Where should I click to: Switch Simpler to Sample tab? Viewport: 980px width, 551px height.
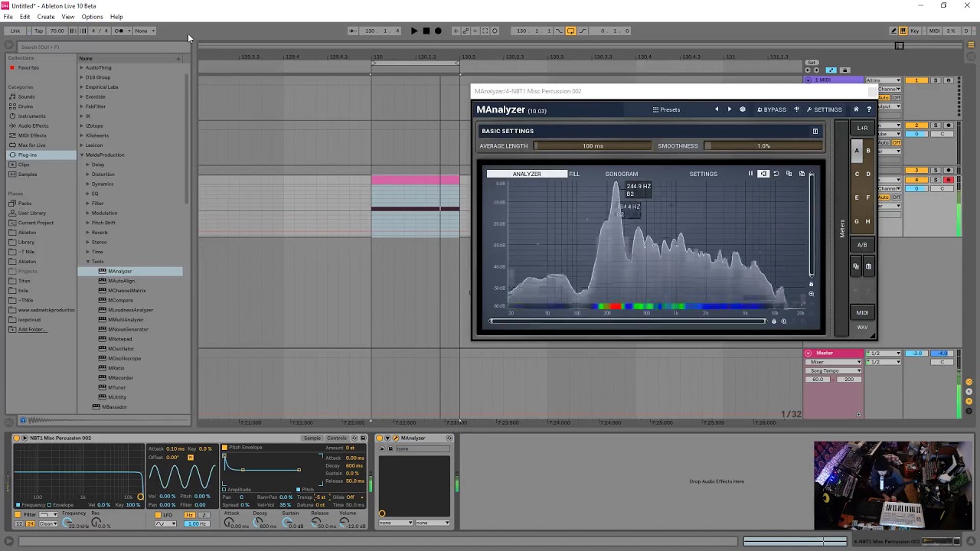tap(312, 438)
